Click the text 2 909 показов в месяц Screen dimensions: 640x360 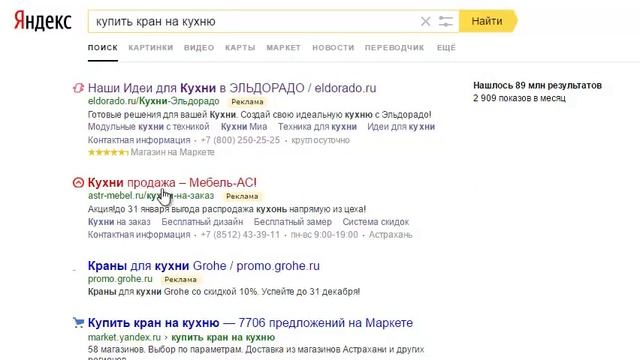click(519, 98)
